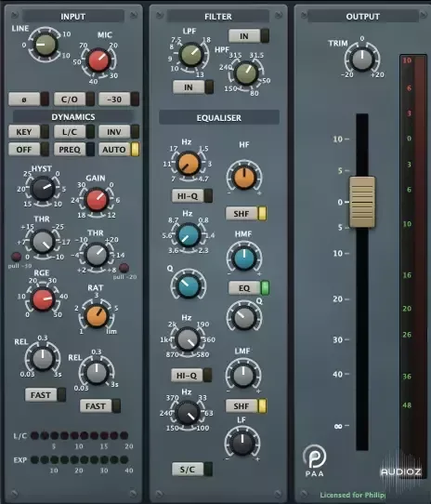Click the black LF gain knob
The height and width of the screenshot is (504, 431).
pyautogui.click(x=242, y=443)
